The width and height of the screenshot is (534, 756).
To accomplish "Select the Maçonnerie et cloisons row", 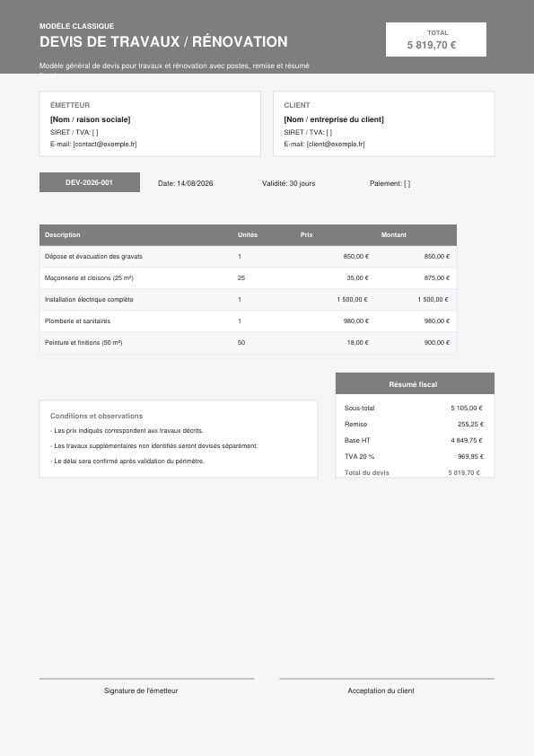I will 248,278.
